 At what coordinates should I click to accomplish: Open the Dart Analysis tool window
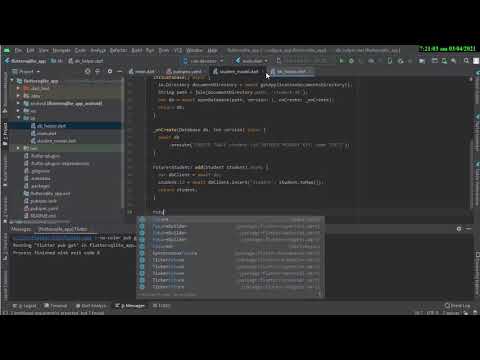tap(91, 306)
